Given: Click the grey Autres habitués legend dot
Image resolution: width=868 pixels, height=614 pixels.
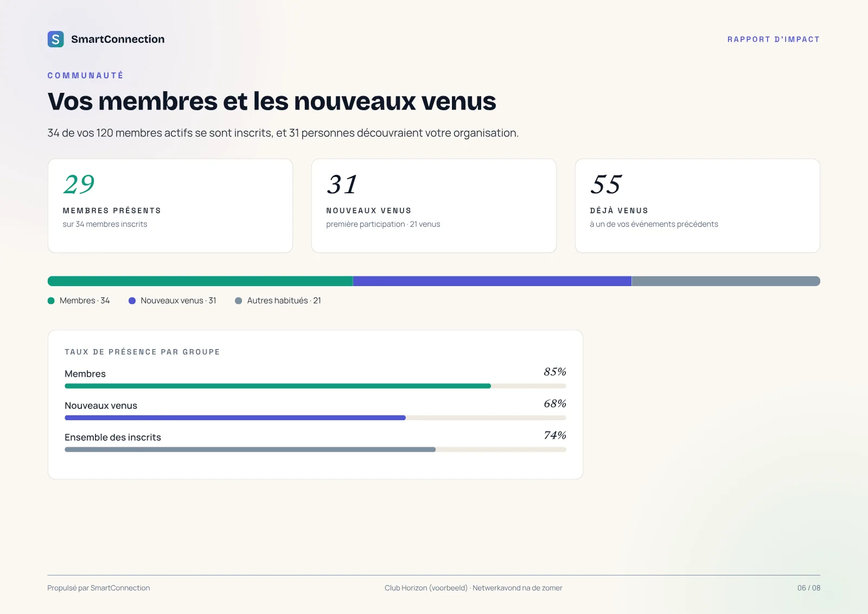Looking at the screenshot, I should pos(238,301).
